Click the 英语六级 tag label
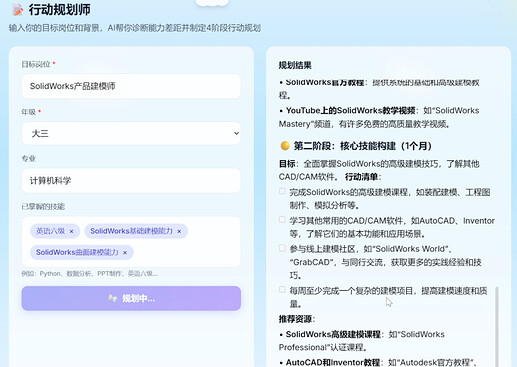517x367 pixels. tap(50, 231)
